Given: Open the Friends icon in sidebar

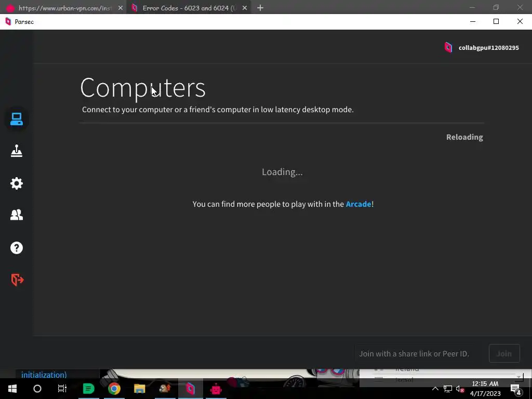Looking at the screenshot, I should [16, 215].
